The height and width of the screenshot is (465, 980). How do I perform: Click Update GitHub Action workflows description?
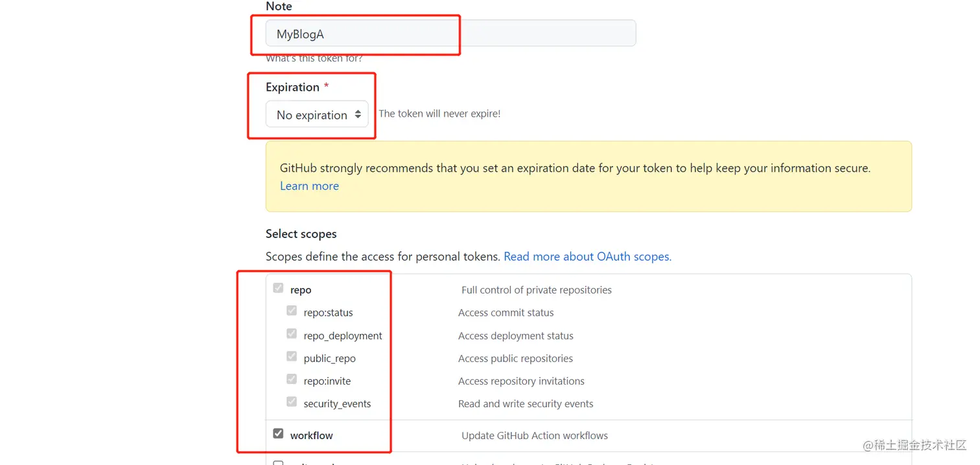click(x=534, y=436)
